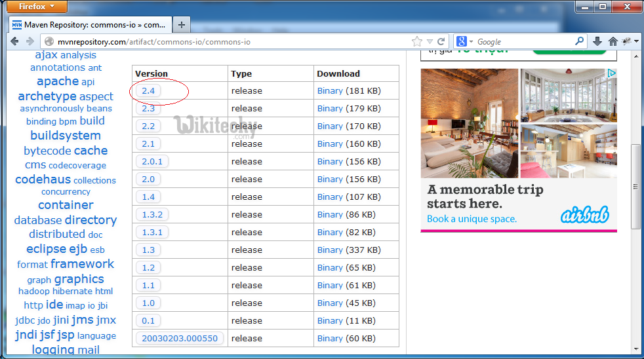This screenshot has width=644, height=359.
Task: Open version 20030203.000550 link
Action: coord(179,338)
